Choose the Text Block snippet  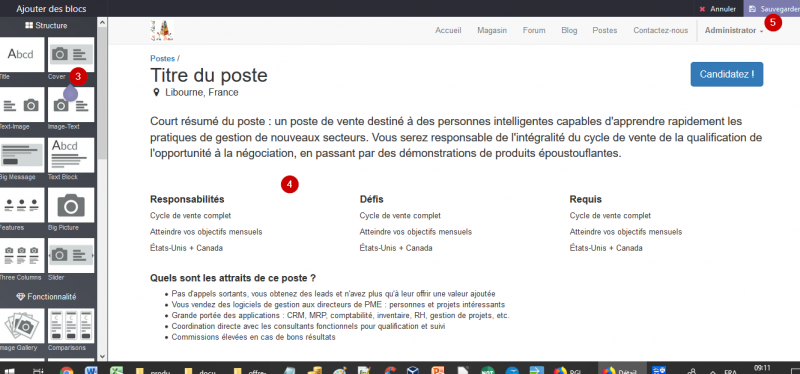coord(71,155)
